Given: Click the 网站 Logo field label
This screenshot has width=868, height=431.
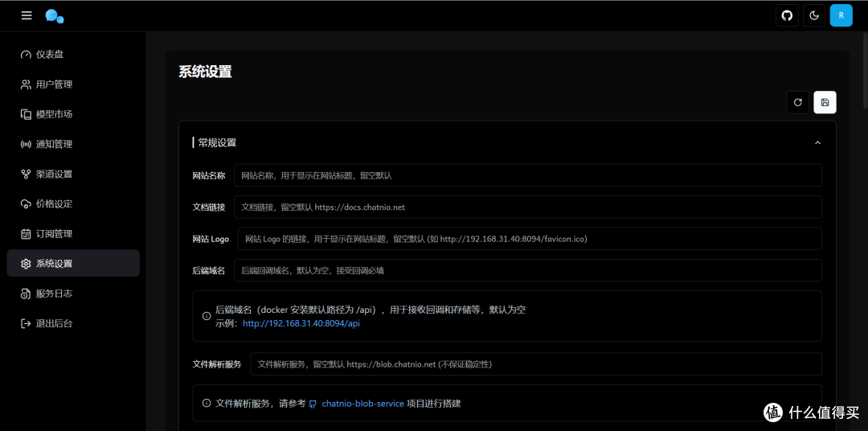Looking at the screenshot, I should tap(211, 240).
